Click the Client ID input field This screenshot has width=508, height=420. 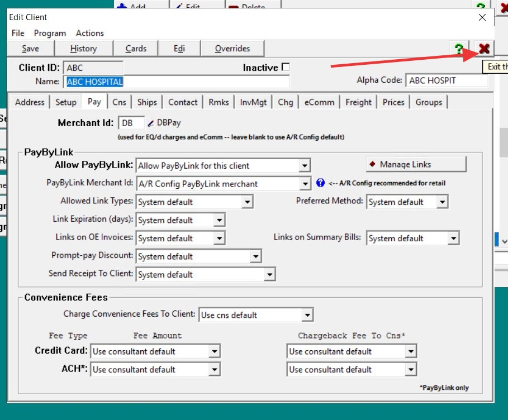pyautogui.click(x=93, y=68)
